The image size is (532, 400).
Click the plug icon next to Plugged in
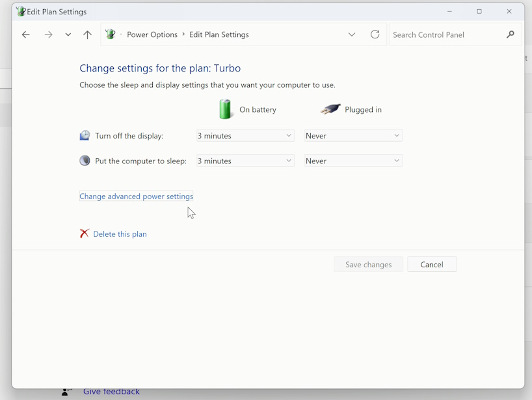click(330, 109)
